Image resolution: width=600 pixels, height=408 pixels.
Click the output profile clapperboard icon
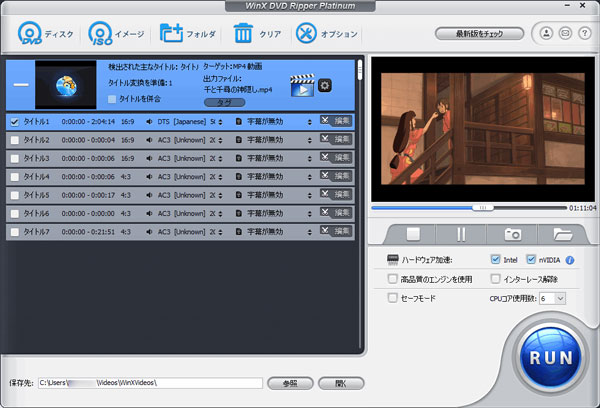(x=302, y=85)
